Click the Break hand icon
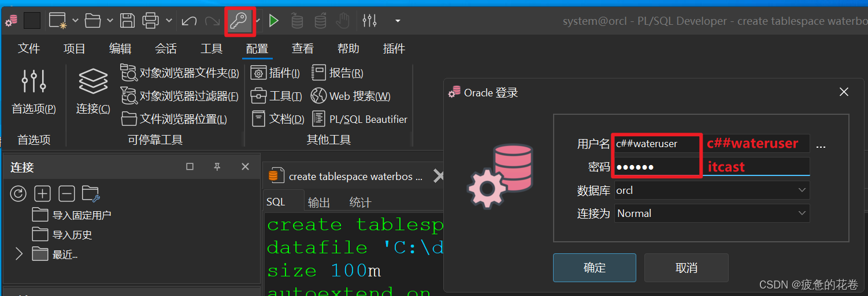The image size is (868, 296). [x=343, y=21]
